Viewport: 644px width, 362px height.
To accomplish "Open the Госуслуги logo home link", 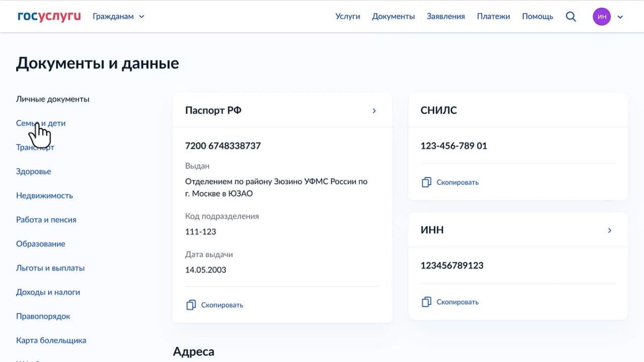I will (49, 16).
